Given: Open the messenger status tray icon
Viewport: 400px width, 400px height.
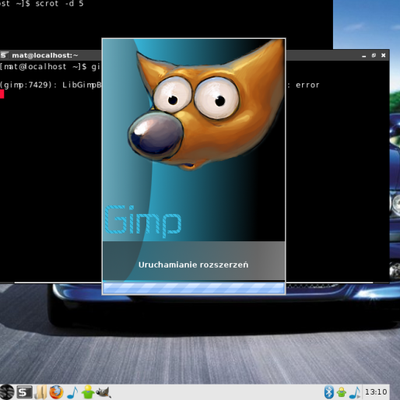Looking at the screenshot, I should tap(341, 392).
